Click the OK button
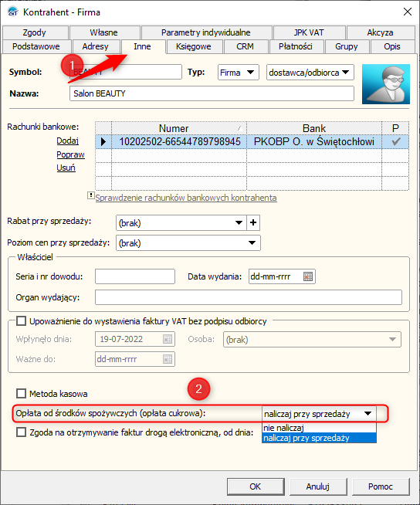The width and height of the screenshot is (420, 505). [x=256, y=486]
